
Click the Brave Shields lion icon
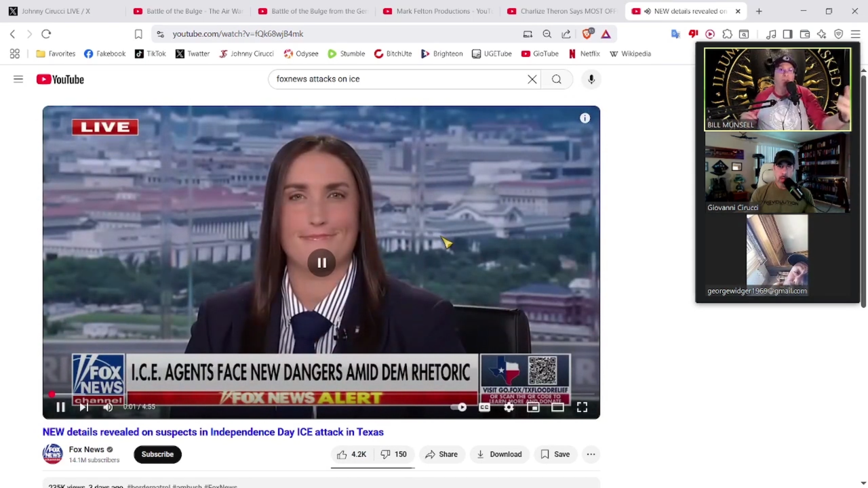[x=587, y=34]
